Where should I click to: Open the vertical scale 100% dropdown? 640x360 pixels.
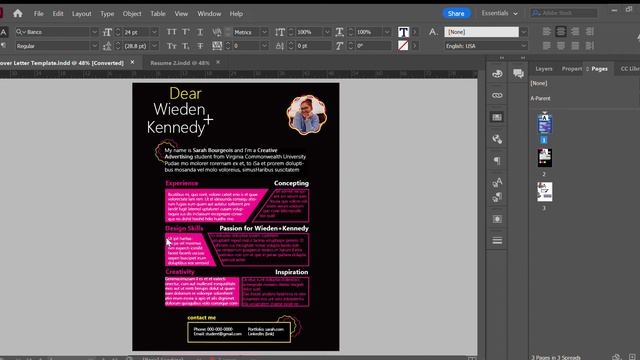[327, 32]
